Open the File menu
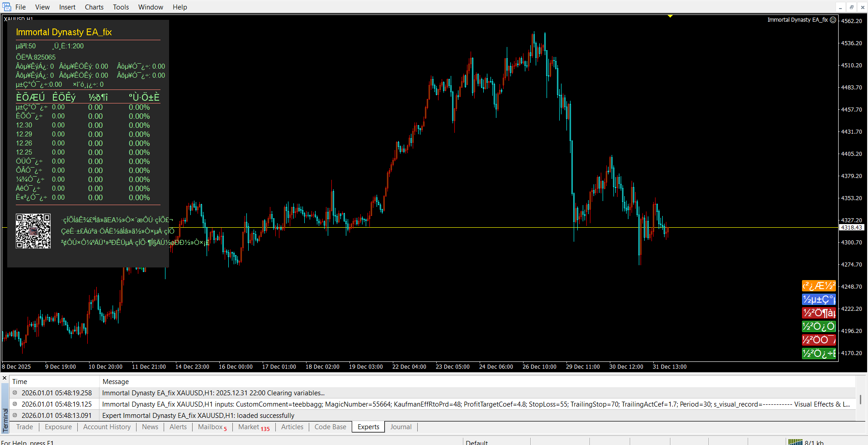The width and height of the screenshot is (868, 445). coord(20,7)
